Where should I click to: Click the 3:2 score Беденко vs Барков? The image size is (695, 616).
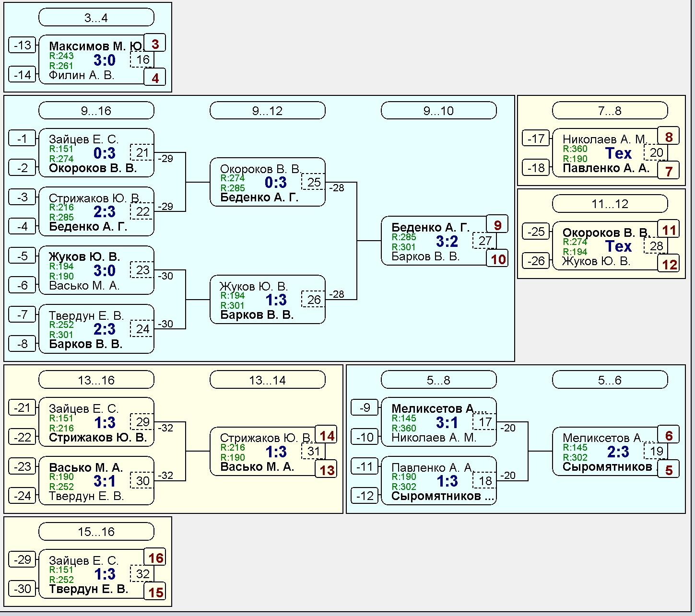[447, 241]
